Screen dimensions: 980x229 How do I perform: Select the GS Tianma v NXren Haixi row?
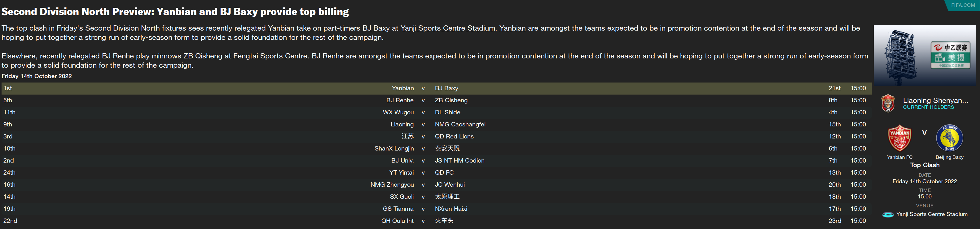436,209
